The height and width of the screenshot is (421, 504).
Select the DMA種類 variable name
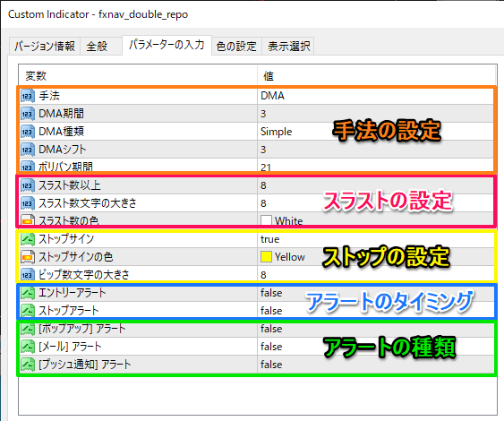click(61, 132)
